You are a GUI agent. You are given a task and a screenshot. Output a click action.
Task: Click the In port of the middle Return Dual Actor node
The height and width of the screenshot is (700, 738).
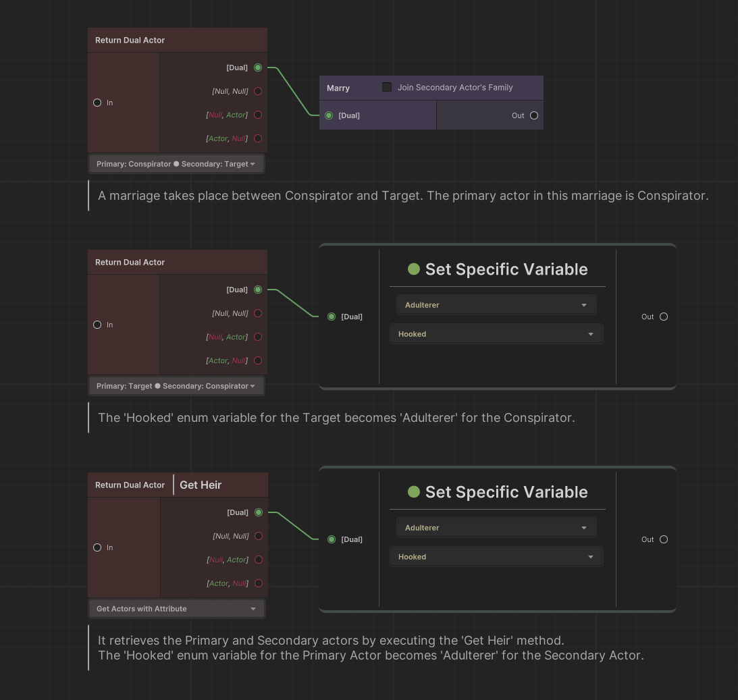(x=97, y=325)
